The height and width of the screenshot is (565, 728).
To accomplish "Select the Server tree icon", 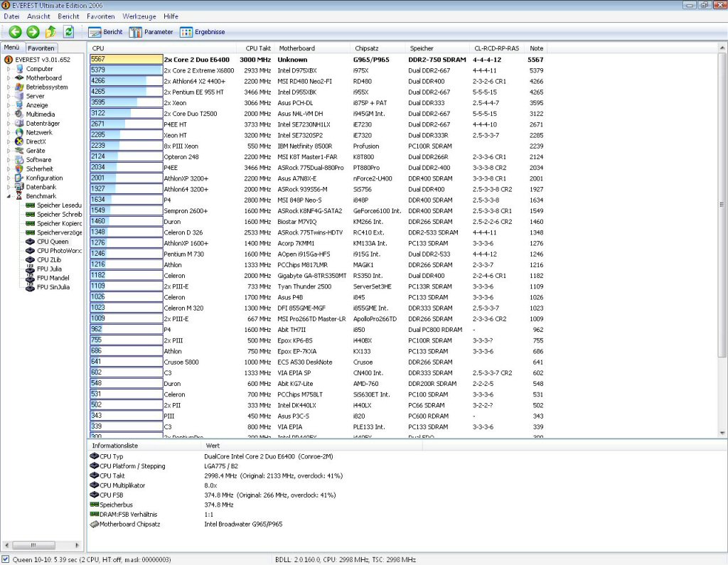I will pyautogui.click(x=19, y=96).
